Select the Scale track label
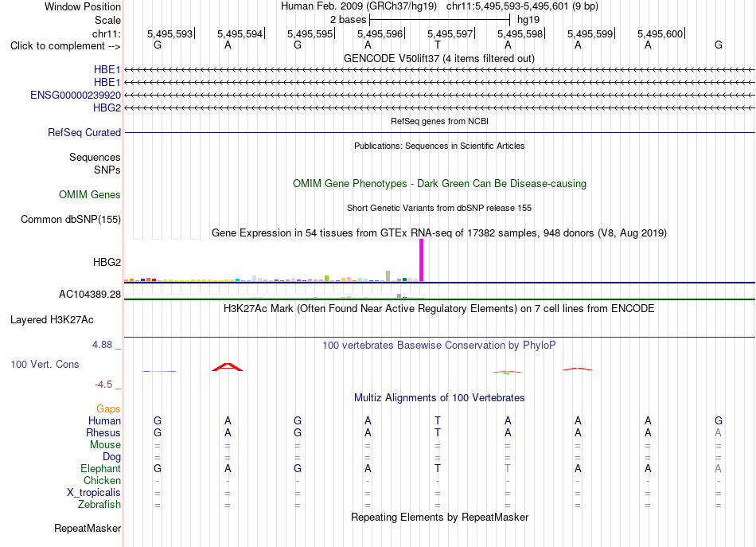The image size is (756, 547). click(x=107, y=20)
